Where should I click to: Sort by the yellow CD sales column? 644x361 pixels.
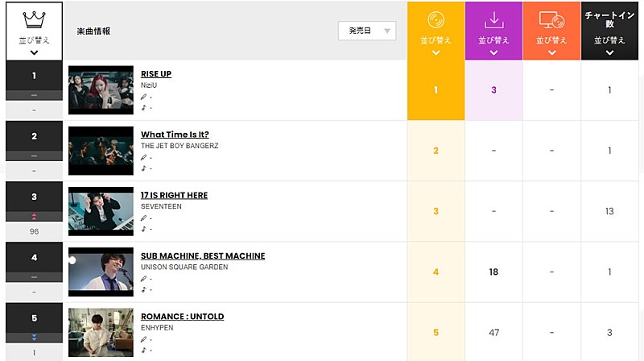pyautogui.click(x=436, y=40)
